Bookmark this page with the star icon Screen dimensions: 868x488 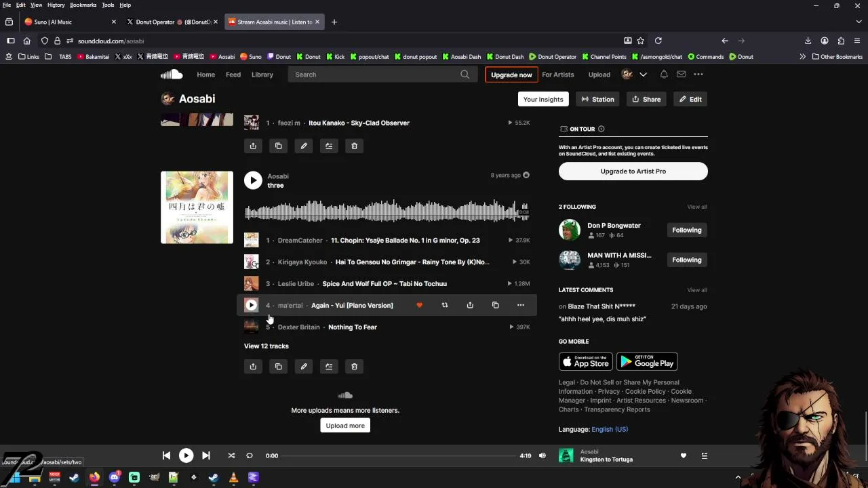641,41
